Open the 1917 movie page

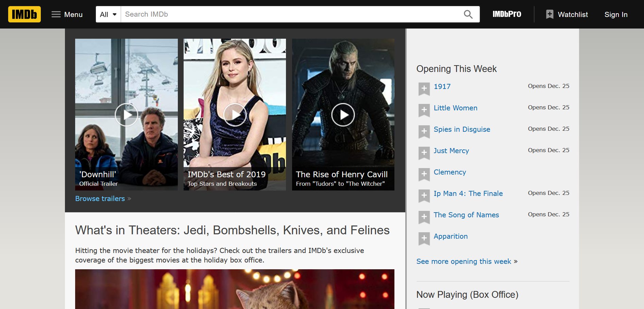click(442, 86)
